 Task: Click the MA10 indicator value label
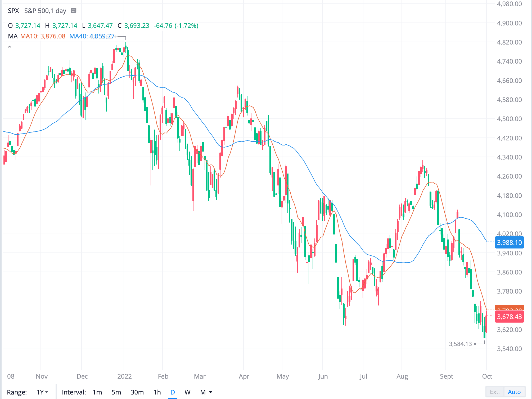[x=43, y=36]
